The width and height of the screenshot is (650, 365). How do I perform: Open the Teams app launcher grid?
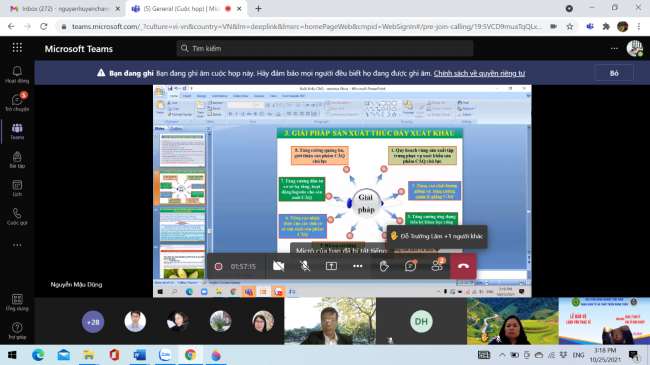click(17, 48)
